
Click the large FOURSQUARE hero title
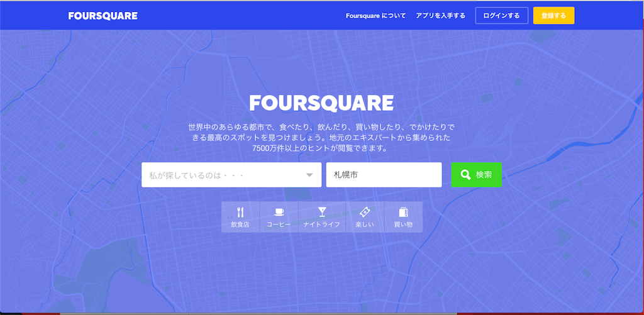coord(321,103)
